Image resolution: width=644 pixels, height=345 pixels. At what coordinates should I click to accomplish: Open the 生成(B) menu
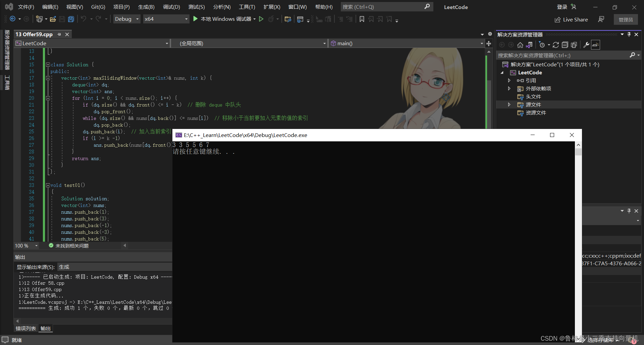coord(146,7)
